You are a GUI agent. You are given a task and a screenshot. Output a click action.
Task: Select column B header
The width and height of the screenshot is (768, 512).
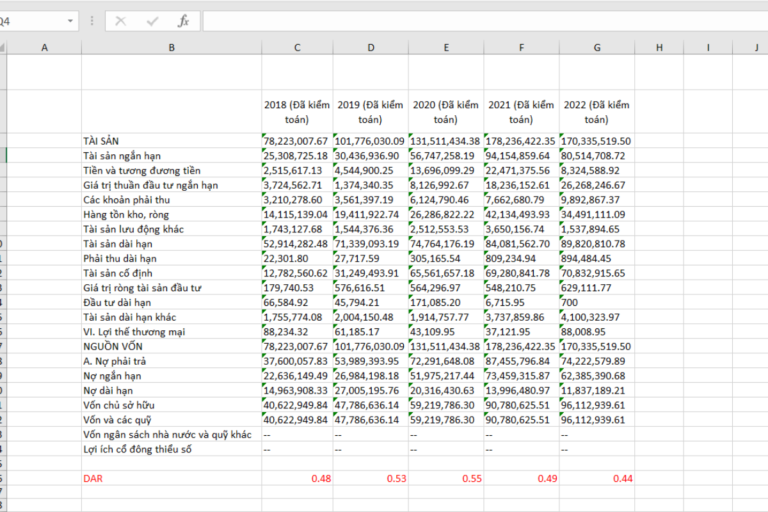pyautogui.click(x=171, y=47)
